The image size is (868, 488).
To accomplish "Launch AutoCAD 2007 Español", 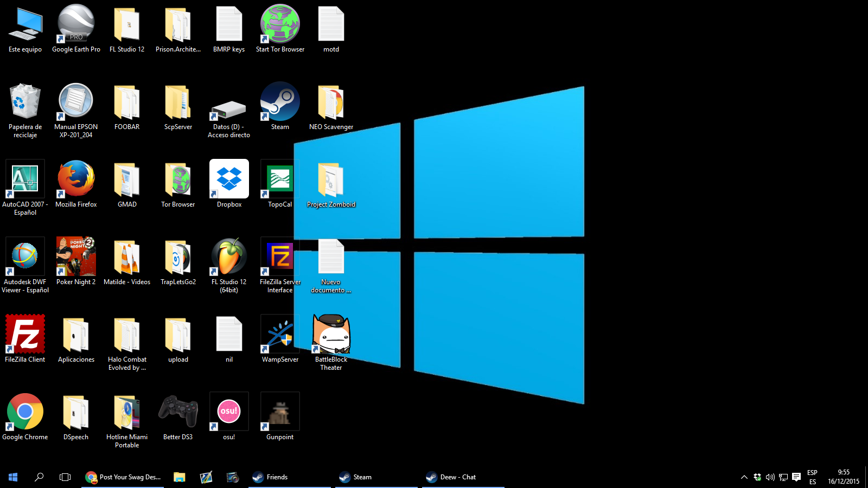I will coord(25,188).
